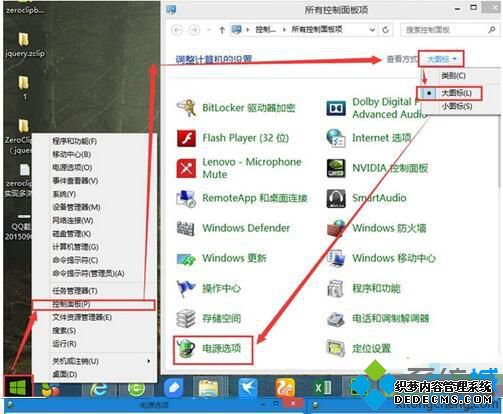Select the 小图标(S) view option
This screenshot has width=503, height=414.
click(457, 106)
